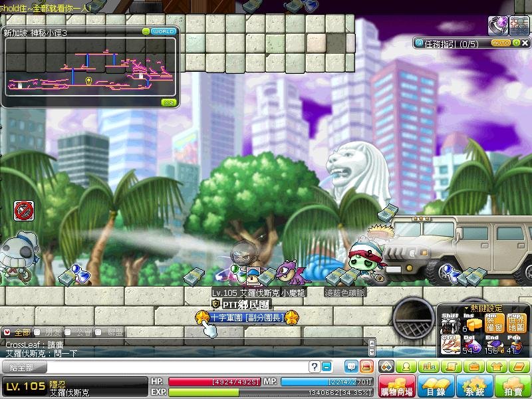This screenshot has width=532, height=399.
Task: Click the 十字軍團 [副分團長] medal tag
Action: click(x=247, y=318)
